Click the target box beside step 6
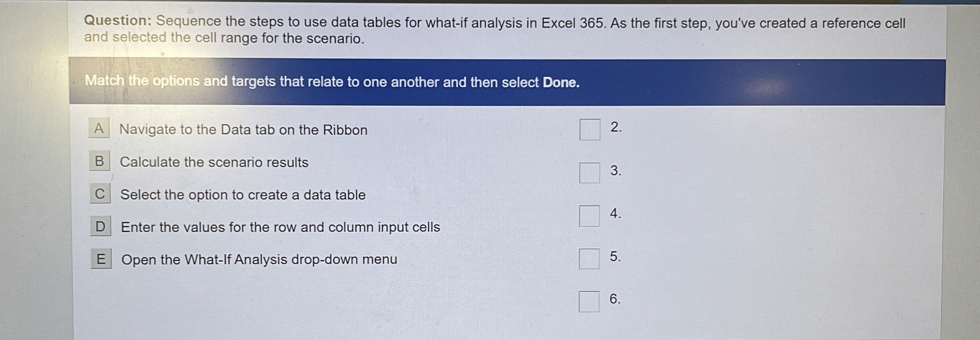The width and height of the screenshot is (980, 340). [x=589, y=301]
